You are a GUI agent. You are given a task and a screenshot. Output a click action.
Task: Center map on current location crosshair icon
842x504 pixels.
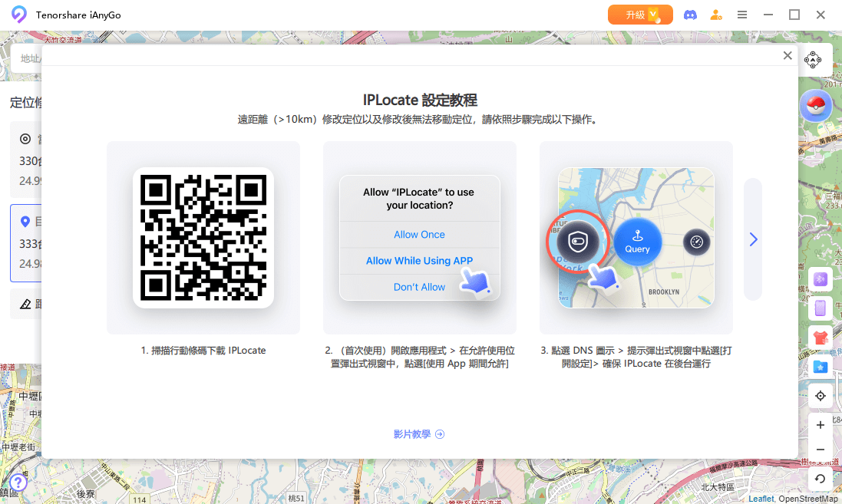click(820, 396)
